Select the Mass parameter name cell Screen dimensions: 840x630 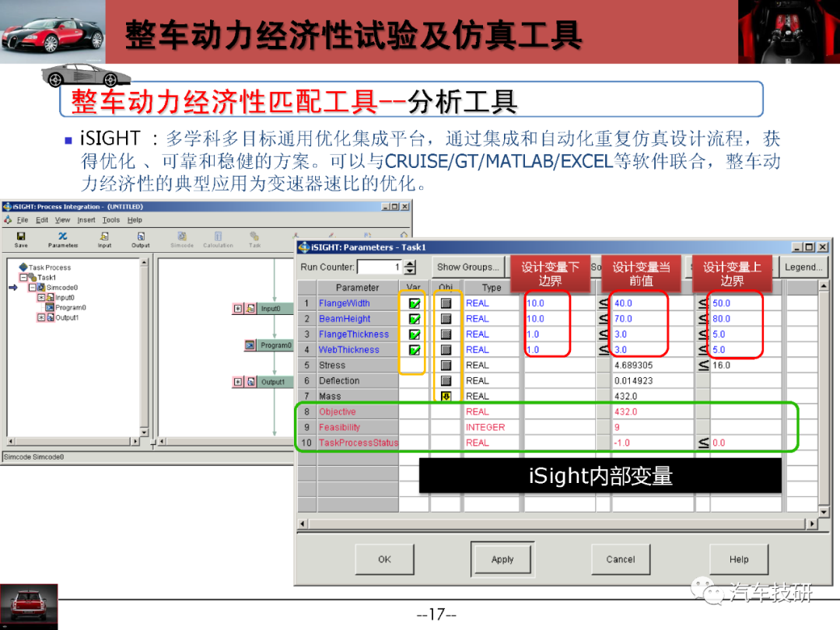(x=357, y=397)
